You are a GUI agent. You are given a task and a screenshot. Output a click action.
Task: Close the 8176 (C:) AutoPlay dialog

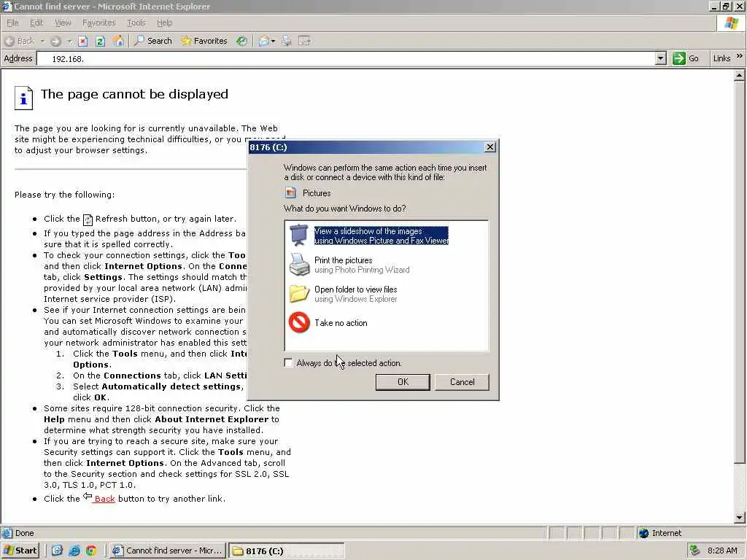tap(489, 147)
